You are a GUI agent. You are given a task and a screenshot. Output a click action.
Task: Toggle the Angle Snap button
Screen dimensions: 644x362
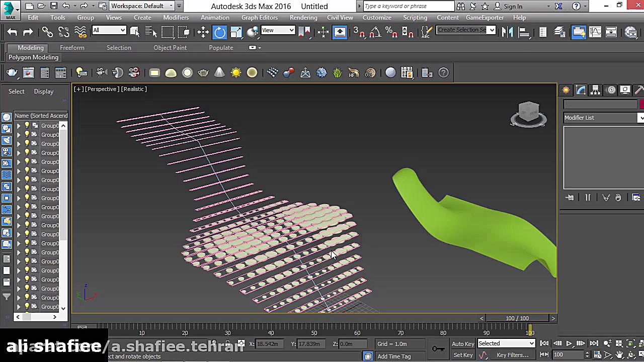375,33
